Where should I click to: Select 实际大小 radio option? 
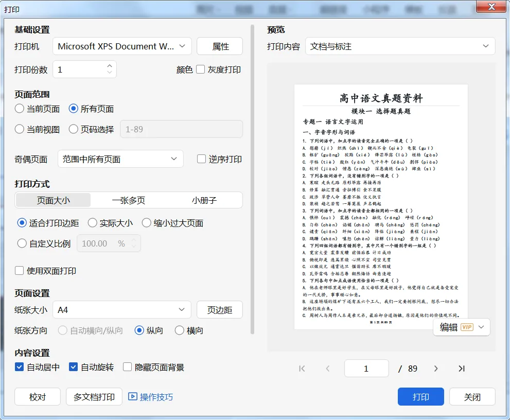pyautogui.click(x=92, y=223)
